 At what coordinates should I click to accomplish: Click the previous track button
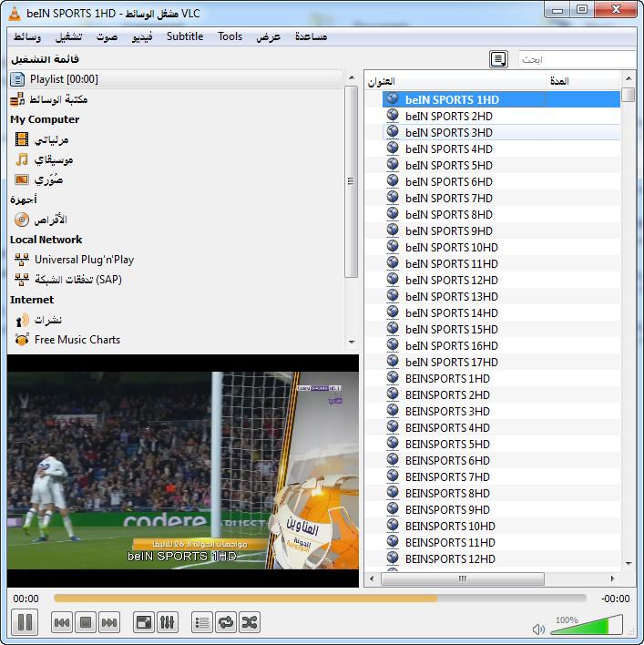point(62,622)
